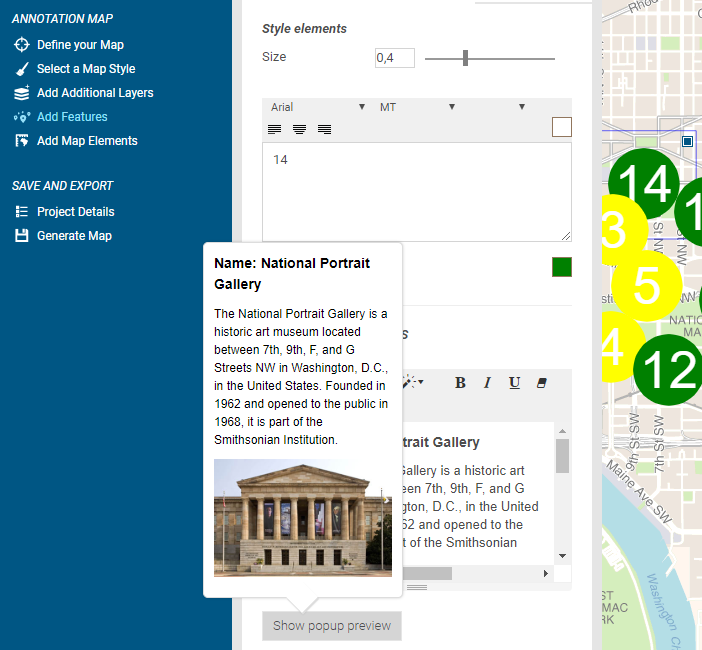Click the Size slider handle
Screen dimensions: 702x650
466,58
